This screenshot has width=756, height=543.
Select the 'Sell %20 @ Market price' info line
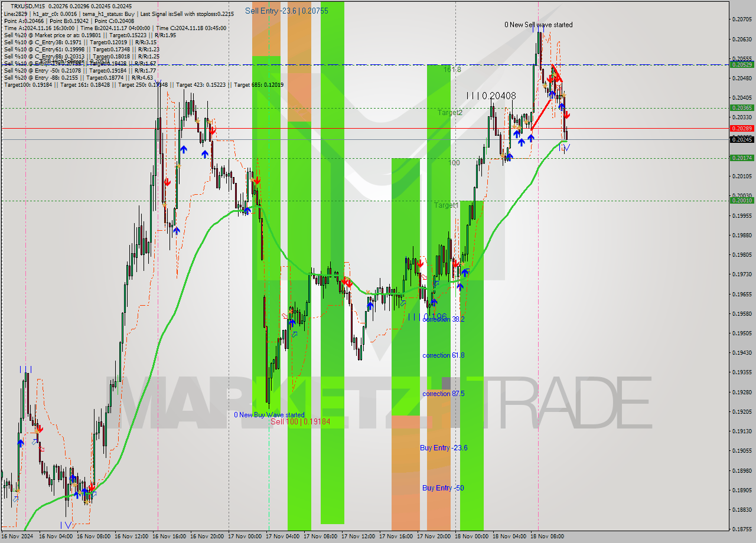pos(90,35)
